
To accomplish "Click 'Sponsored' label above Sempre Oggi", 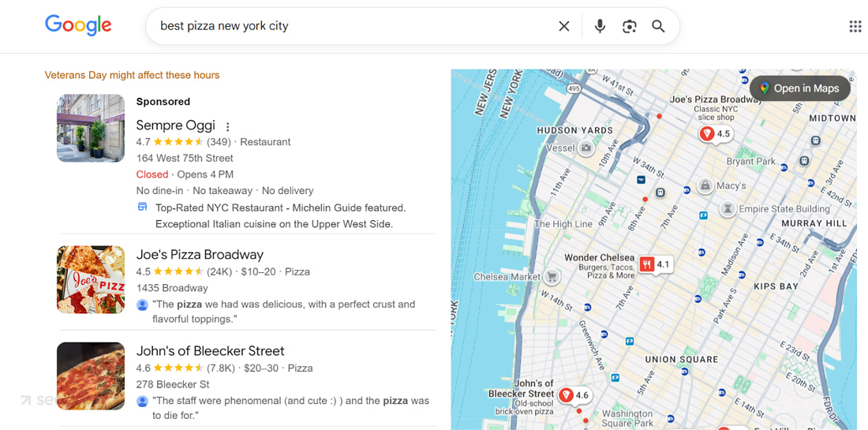I will [163, 102].
